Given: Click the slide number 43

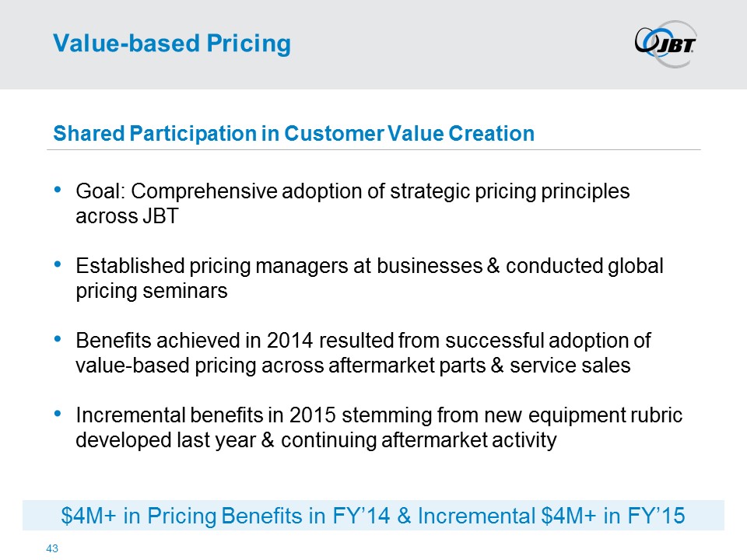Looking at the screenshot, I should 53,549.
